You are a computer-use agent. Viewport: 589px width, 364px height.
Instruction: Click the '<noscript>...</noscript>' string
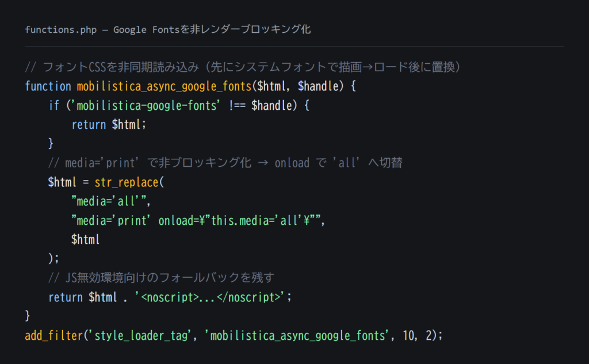tap(211, 297)
